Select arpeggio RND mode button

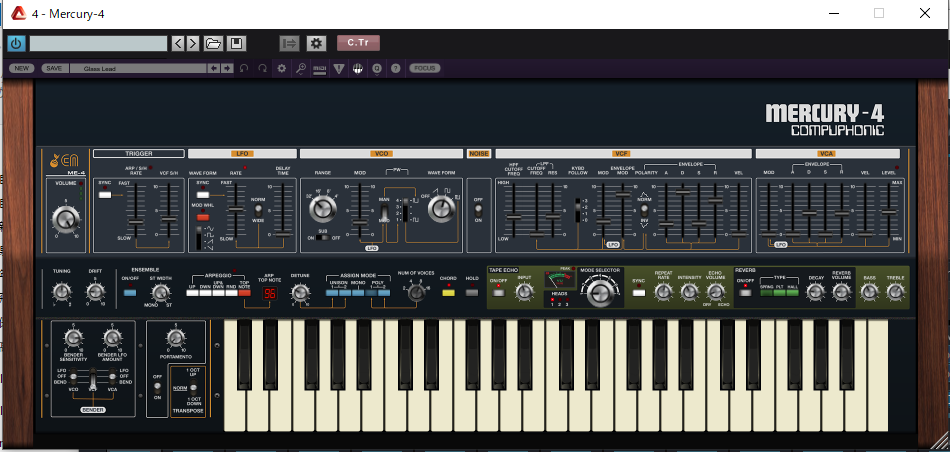click(x=231, y=293)
